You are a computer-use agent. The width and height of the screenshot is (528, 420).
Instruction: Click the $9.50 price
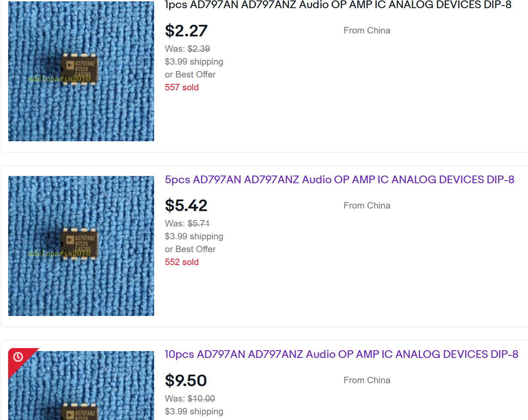pyautogui.click(x=186, y=380)
